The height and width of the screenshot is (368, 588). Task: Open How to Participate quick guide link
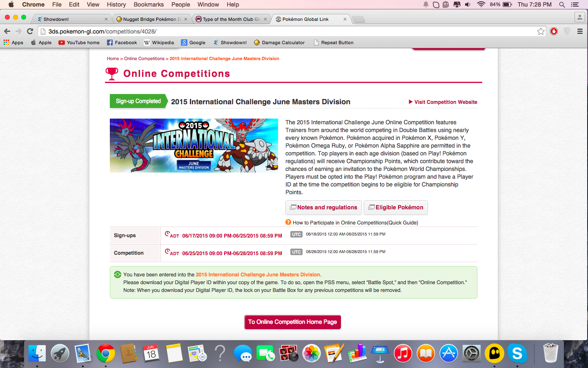point(355,222)
